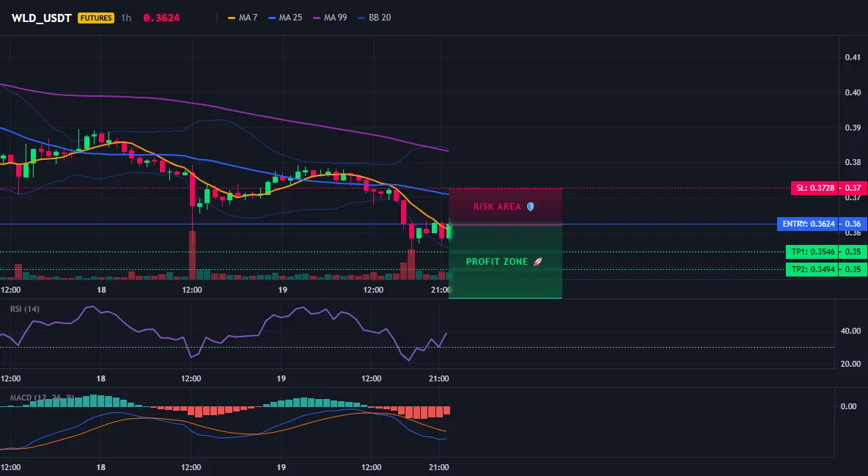
Task: Click the 21:00 time label on main chart
Action: click(x=440, y=290)
